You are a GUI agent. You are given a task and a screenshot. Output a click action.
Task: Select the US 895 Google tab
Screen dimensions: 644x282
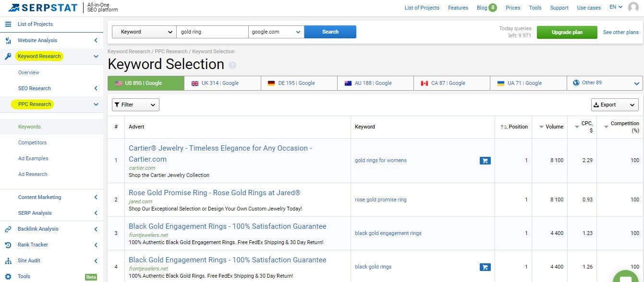pyautogui.click(x=146, y=83)
